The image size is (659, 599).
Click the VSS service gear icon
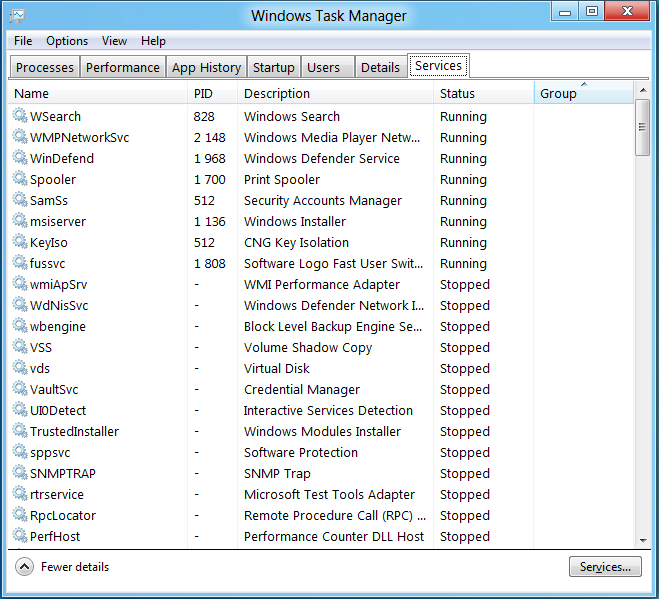(x=20, y=346)
